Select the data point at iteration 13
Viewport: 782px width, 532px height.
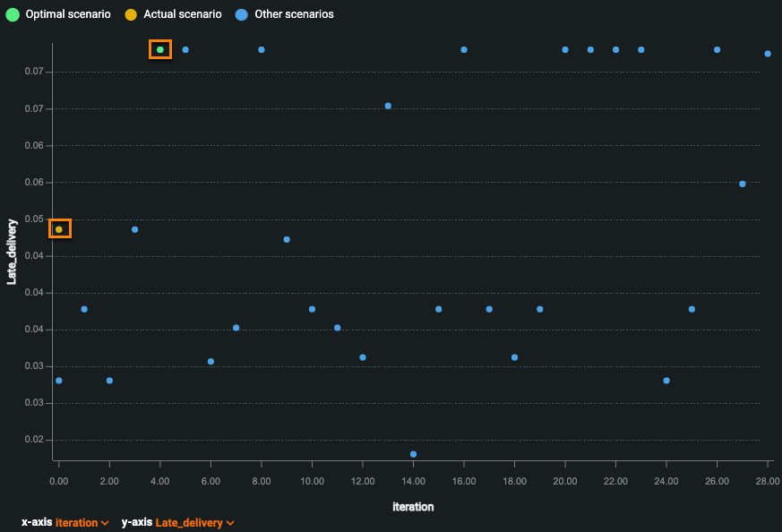point(388,106)
